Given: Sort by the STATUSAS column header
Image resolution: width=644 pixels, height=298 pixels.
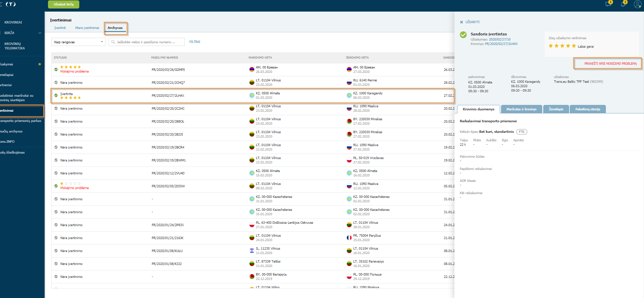Looking at the screenshot, I should [x=60, y=58].
